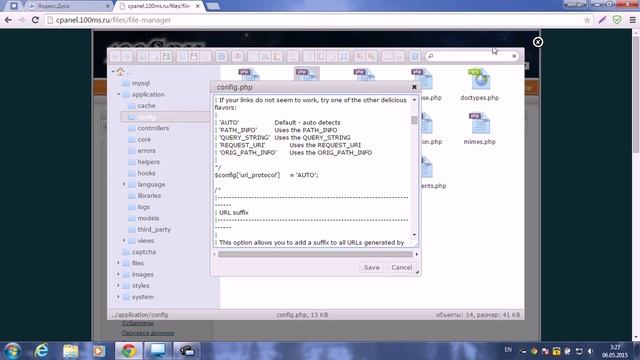The width and height of the screenshot is (640, 360).
Task: Open the Windows Start menu
Action: click(12, 351)
